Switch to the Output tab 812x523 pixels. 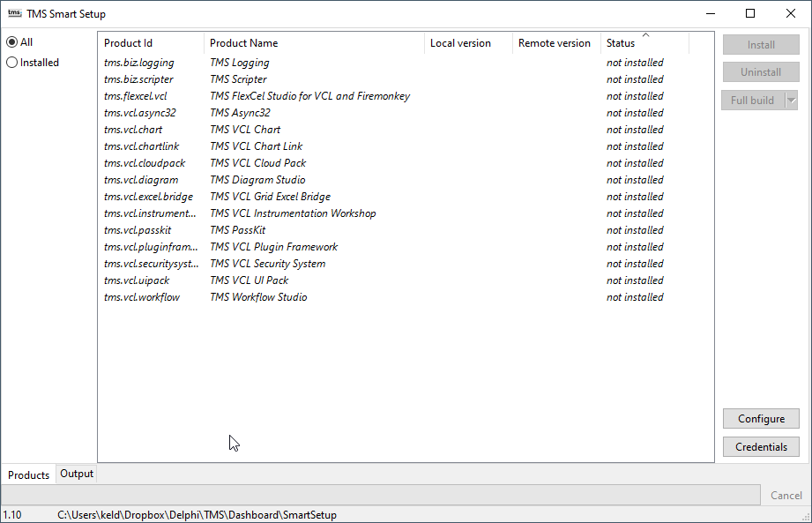click(77, 474)
